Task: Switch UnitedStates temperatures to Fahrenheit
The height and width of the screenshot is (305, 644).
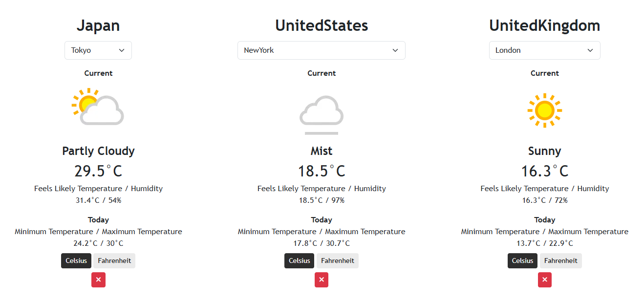Action: [337, 261]
